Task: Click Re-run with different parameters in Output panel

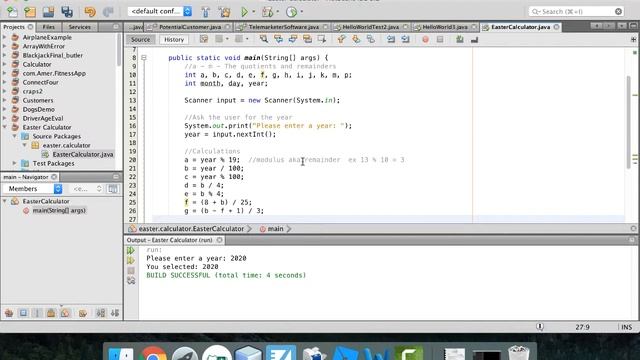Action: (x=131, y=260)
